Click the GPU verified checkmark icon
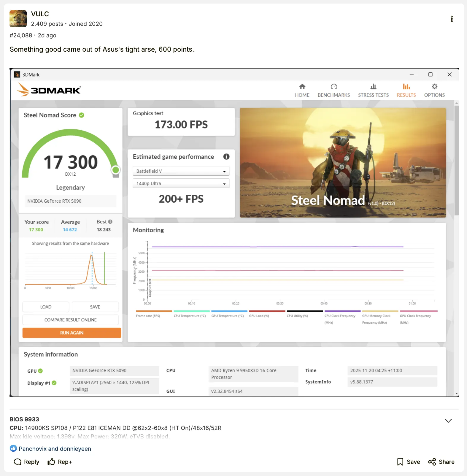The height and width of the screenshot is (476, 467). 40,371
